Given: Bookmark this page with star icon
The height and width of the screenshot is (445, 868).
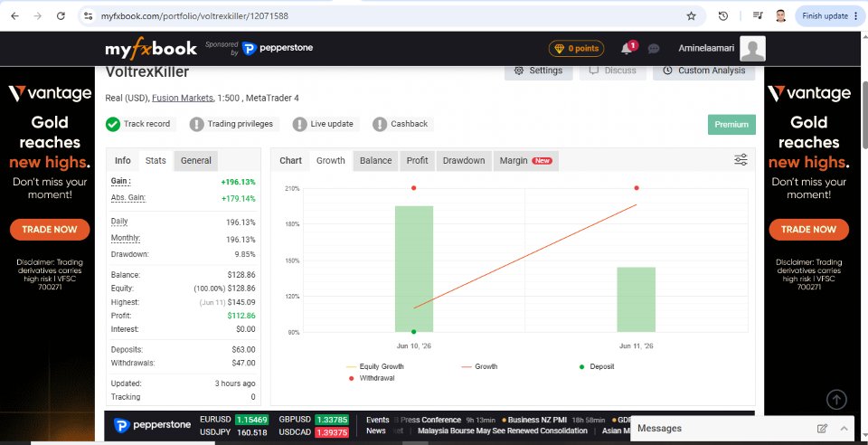Looking at the screenshot, I should coord(691,16).
